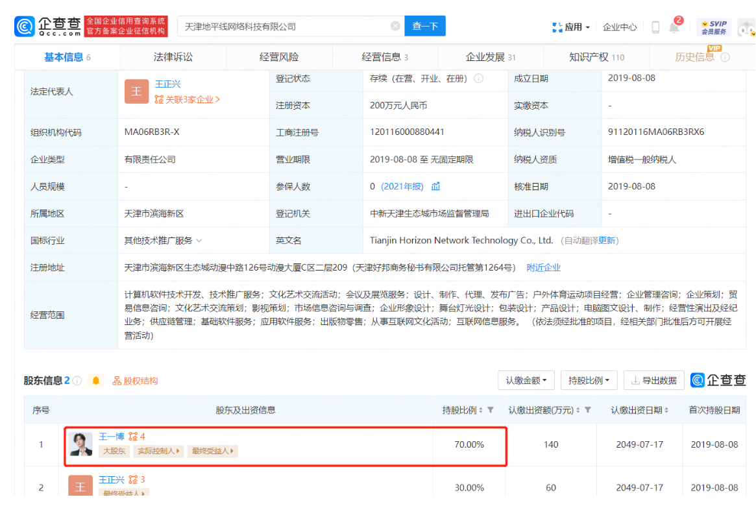Click 王一博's profile thumbnail photo
The width and height of the screenshot is (756, 532).
point(81,445)
